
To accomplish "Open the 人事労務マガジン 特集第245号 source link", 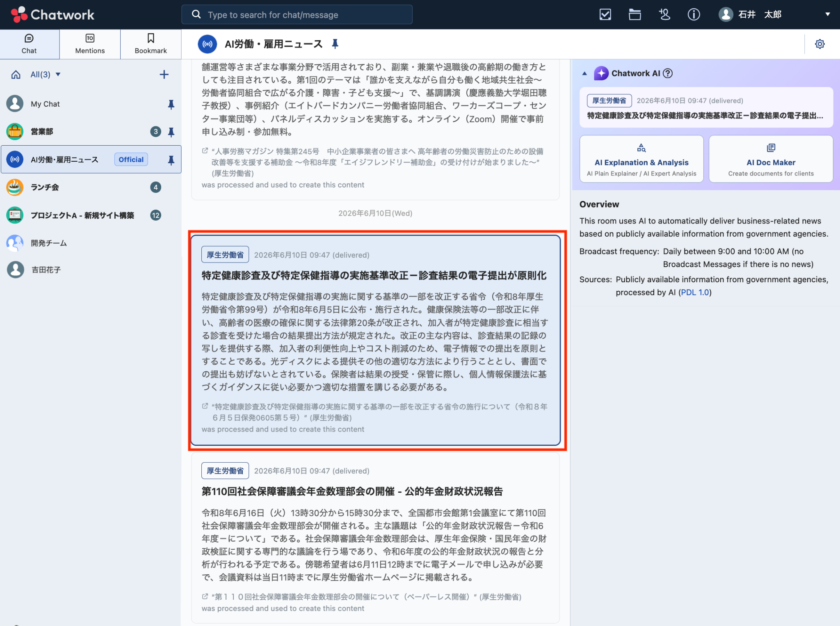I will pos(377,162).
